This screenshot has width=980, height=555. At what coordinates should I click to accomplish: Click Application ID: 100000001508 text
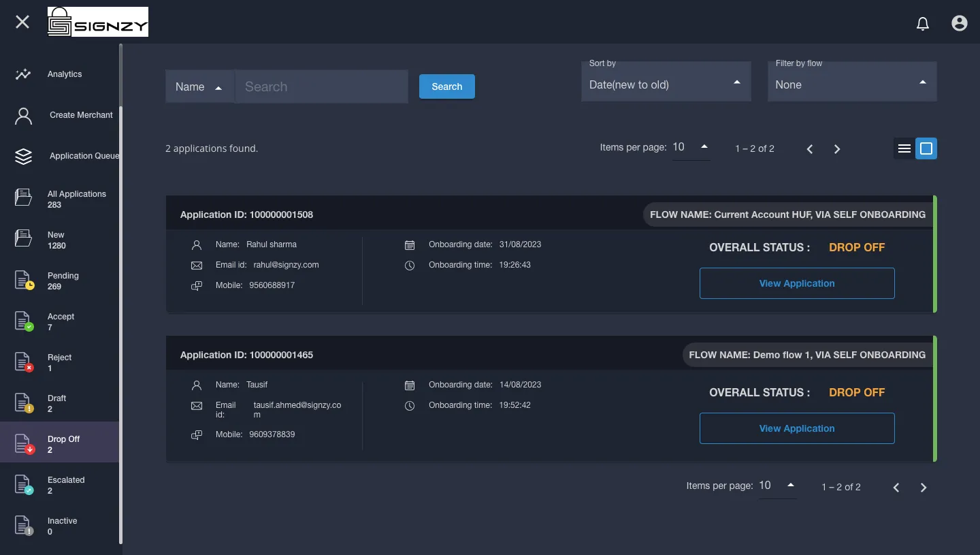(246, 215)
